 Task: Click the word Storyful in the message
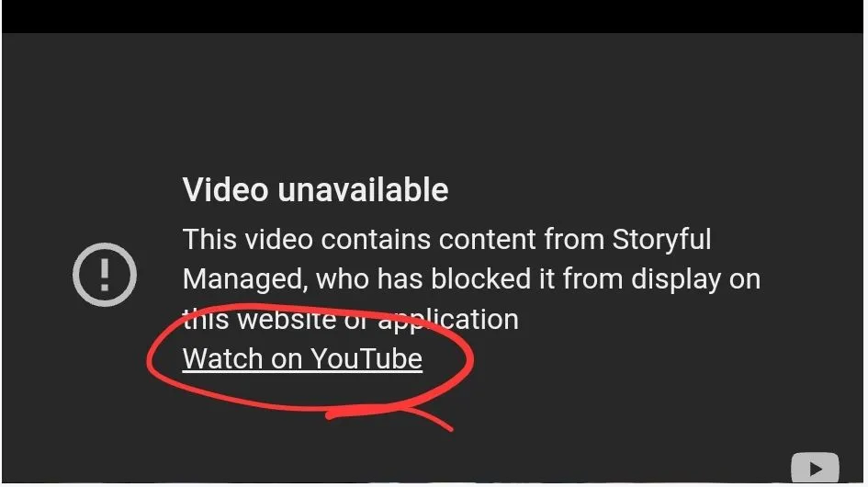(x=661, y=240)
